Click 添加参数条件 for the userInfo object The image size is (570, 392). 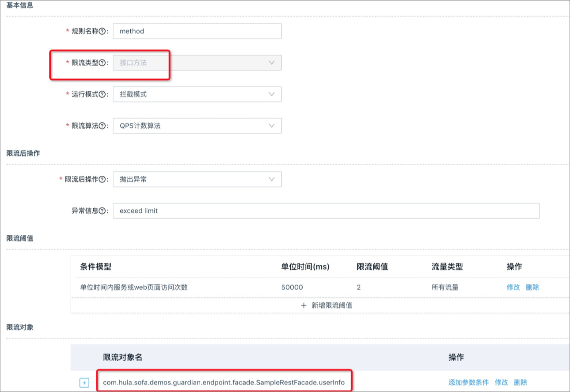[x=469, y=382]
